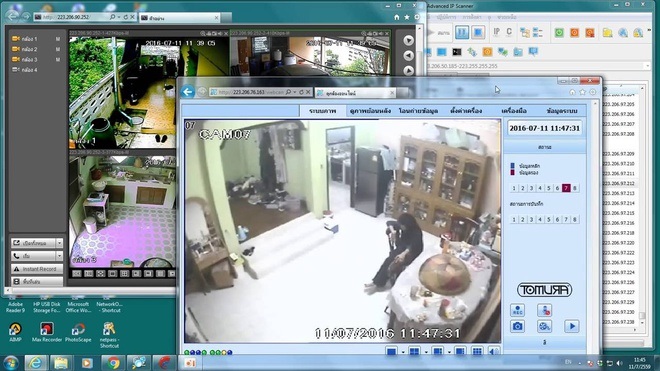This screenshot has width=660, height=371.
Task: Stop the scan in Advanced IP Scanner
Action: (x=478, y=32)
